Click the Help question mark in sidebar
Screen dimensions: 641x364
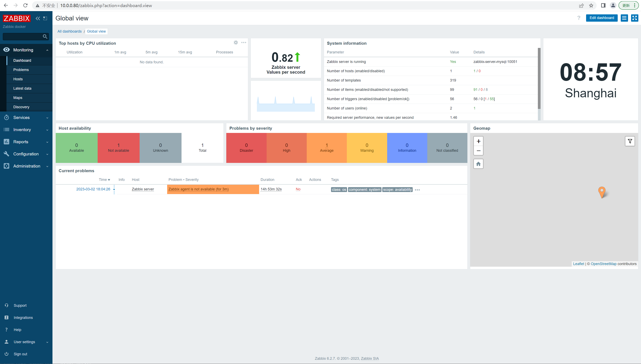pos(6,329)
